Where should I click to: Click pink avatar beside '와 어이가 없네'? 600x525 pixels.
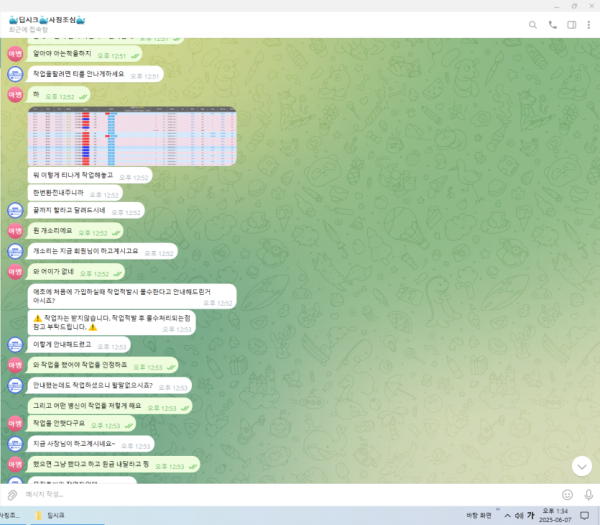coord(15,272)
